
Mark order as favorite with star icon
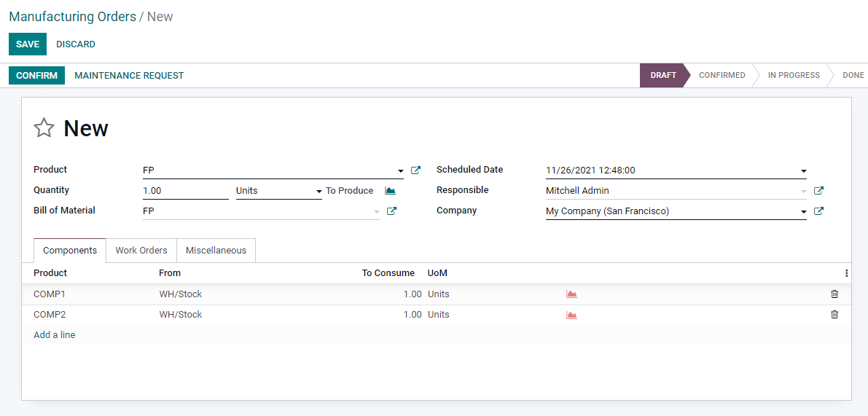click(44, 127)
